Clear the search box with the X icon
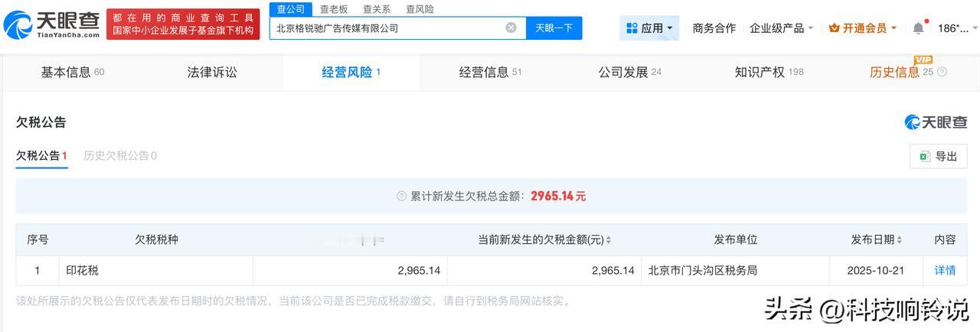 (511, 28)
